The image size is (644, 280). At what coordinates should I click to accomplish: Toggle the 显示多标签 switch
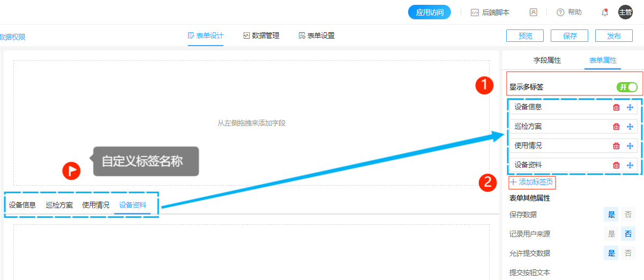[x=627, y=87]
